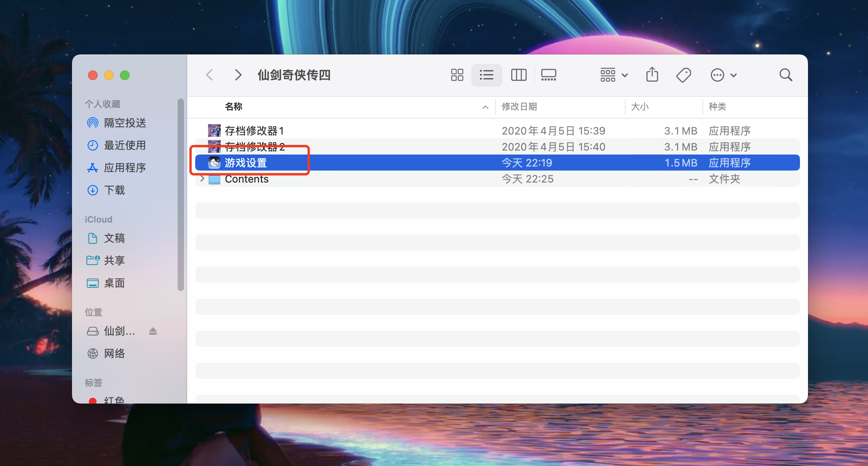This screenshot has width=868, height=466.
Task: Select the 存档修改器1 app icon
Action: coord(214,131)
